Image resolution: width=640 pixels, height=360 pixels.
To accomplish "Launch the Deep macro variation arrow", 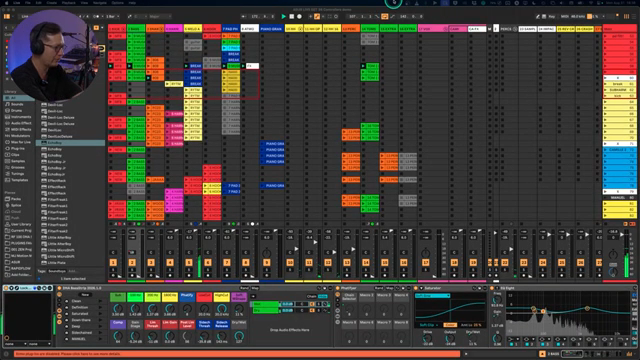I will [x=100, y=327].
